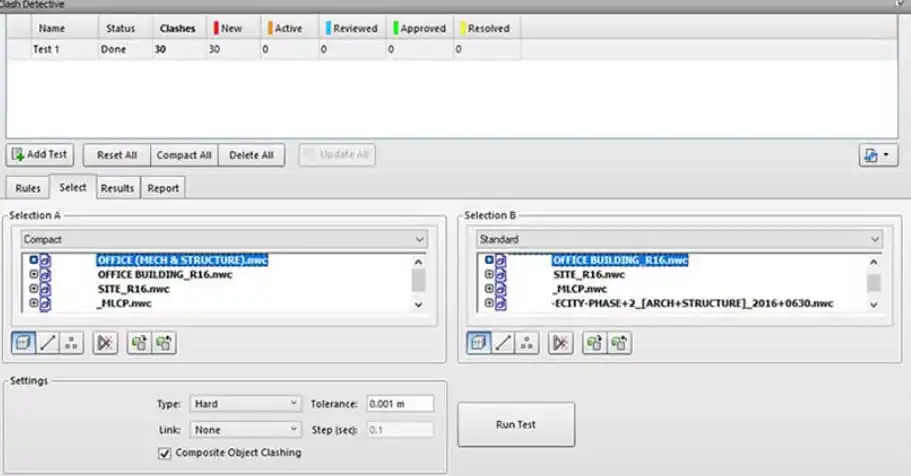The image size is (911, 476).
Task: Click the Resolved column header
Action: tap(487, 28)
